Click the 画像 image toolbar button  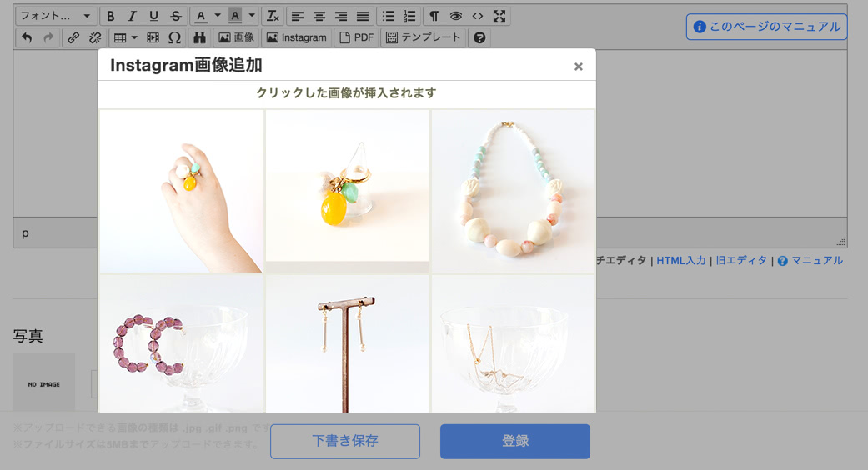click(x=237, y=37)
